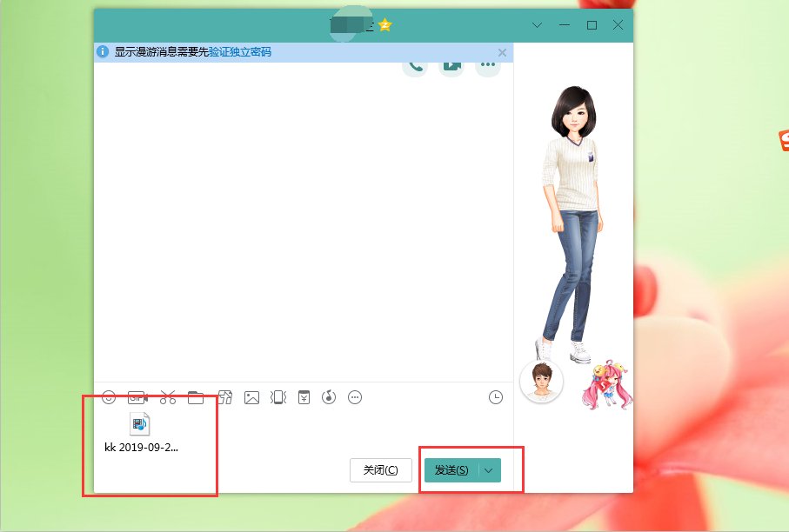789x532 pixels.
Task: Start a video call
Action: click(451, 67)
